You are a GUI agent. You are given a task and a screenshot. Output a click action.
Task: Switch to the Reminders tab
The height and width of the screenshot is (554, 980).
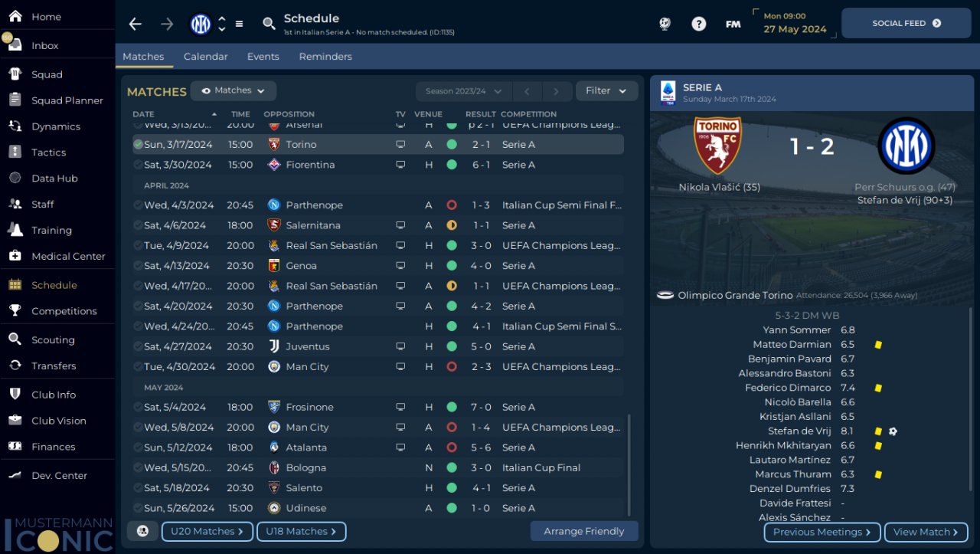pos(325,57)
